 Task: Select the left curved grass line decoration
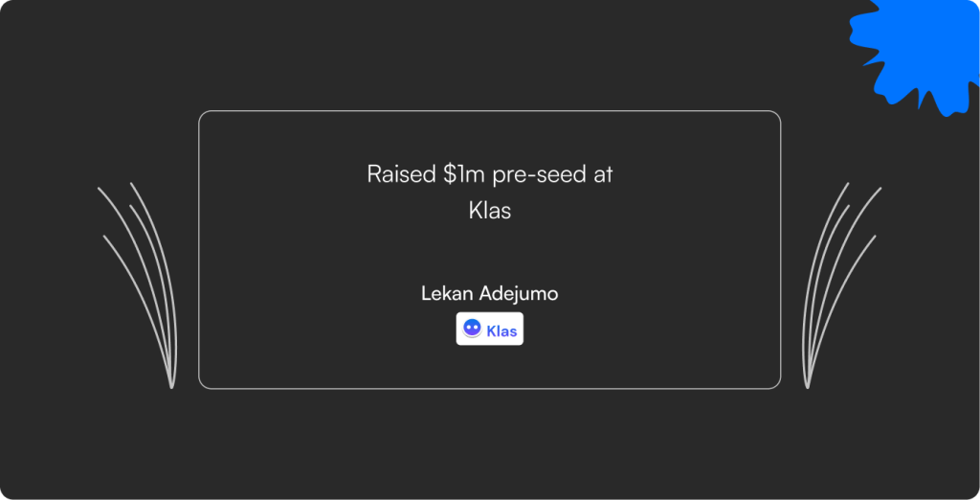[x=138, y=285]
